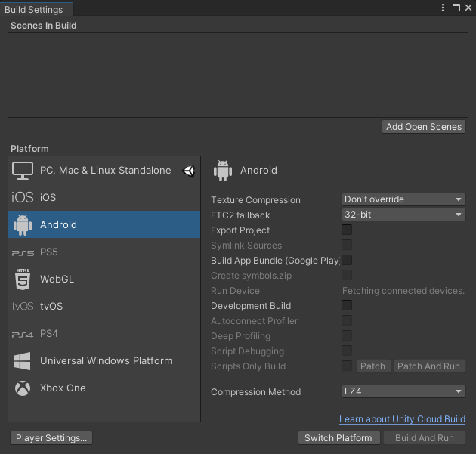Click the Build And Run button

(x=425, y=438)
